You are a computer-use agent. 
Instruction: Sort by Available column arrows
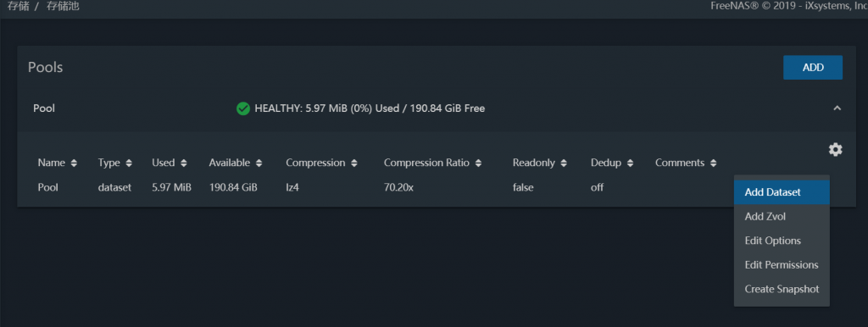(259, 163)
